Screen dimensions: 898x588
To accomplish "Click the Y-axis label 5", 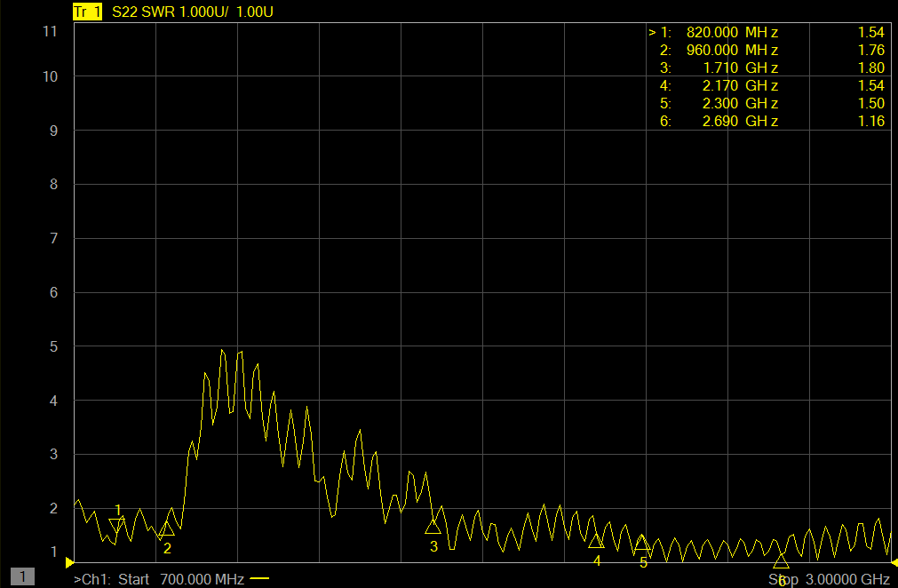I will coord(54,347).
